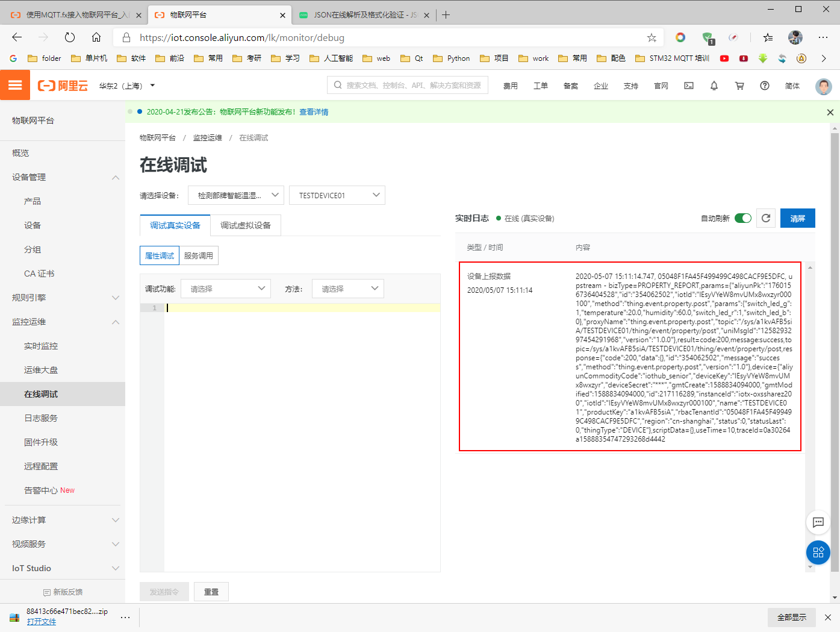Click the 清屏 clear screen button
The width and height of the screenshot is (840, 632).
pos(798,218)
